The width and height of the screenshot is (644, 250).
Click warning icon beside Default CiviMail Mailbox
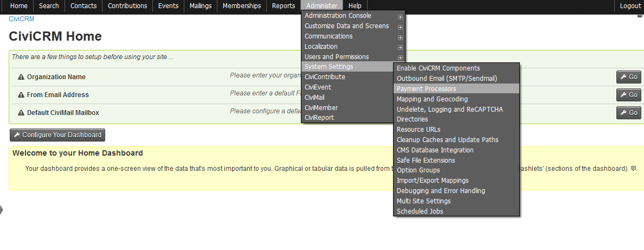pos(21,112)
